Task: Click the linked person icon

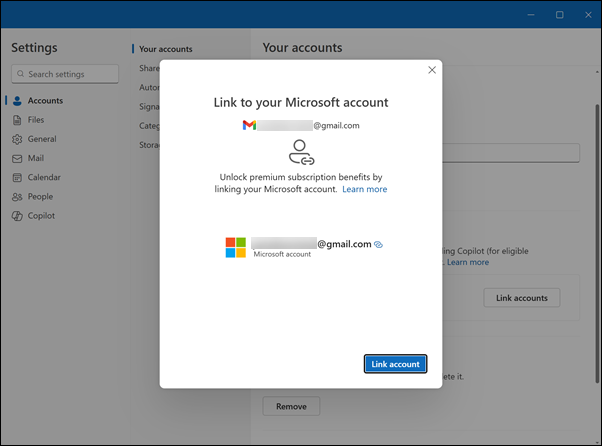Action: tap(301, 152)
